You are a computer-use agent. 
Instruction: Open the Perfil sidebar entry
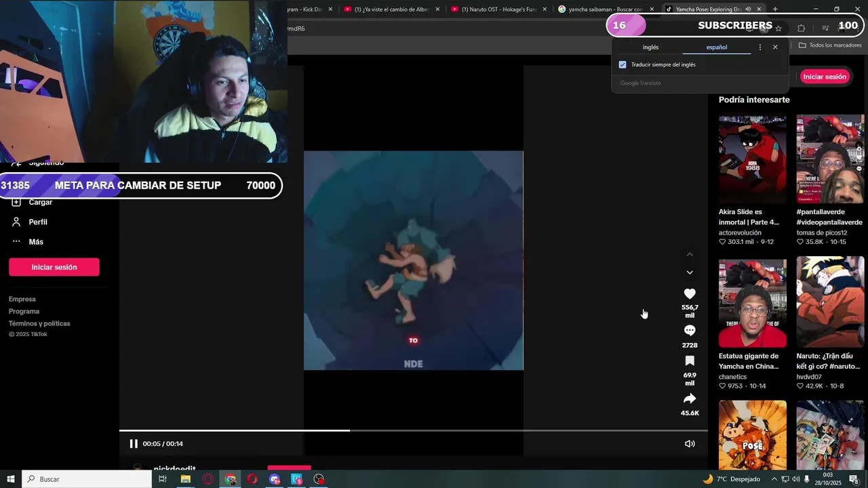[30, 222]
